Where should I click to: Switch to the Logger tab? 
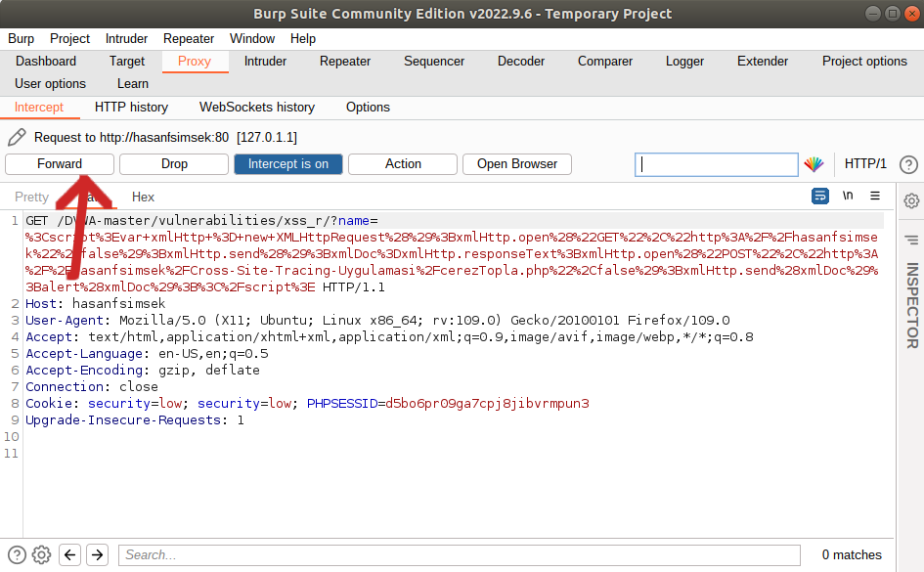(684, 62)
